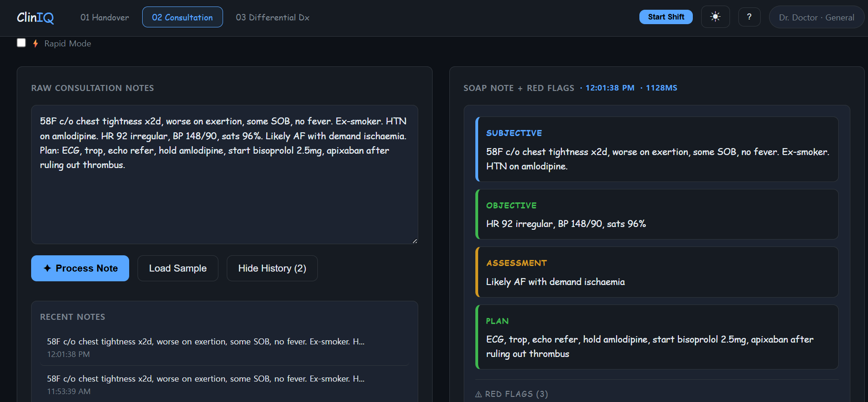The width and height of the screenshot is (868, 402).
Task: Click the Rapid Mode lightning bolt icon
Action: (35, 43)
